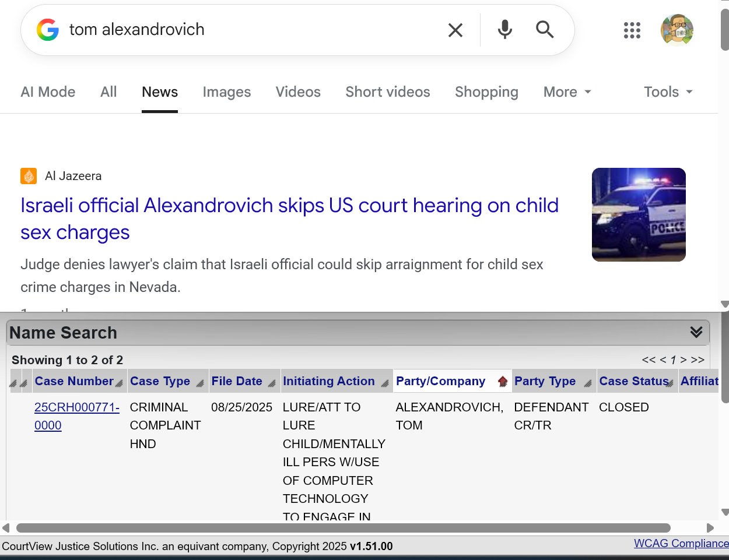The width and height of the screenshot is (729, 560).
Task: Go to last results page (>>)
Action: [x=698, y=360]
